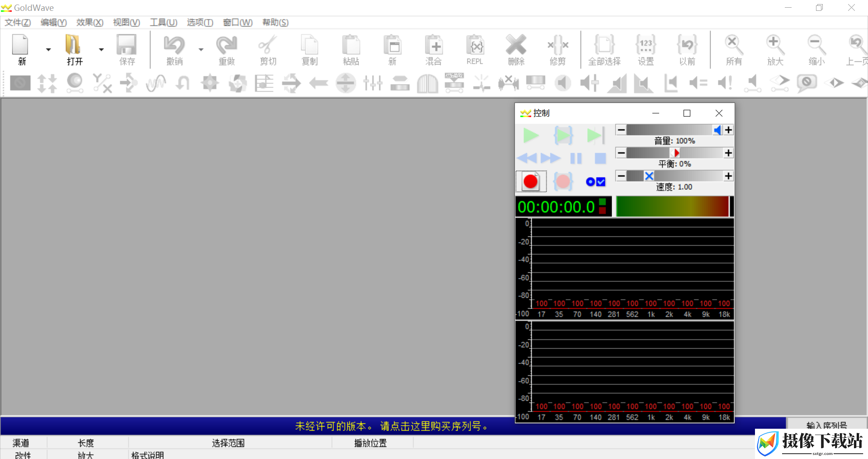Start playback with green play button
868x459 pixels.
(x=531, y=136)
